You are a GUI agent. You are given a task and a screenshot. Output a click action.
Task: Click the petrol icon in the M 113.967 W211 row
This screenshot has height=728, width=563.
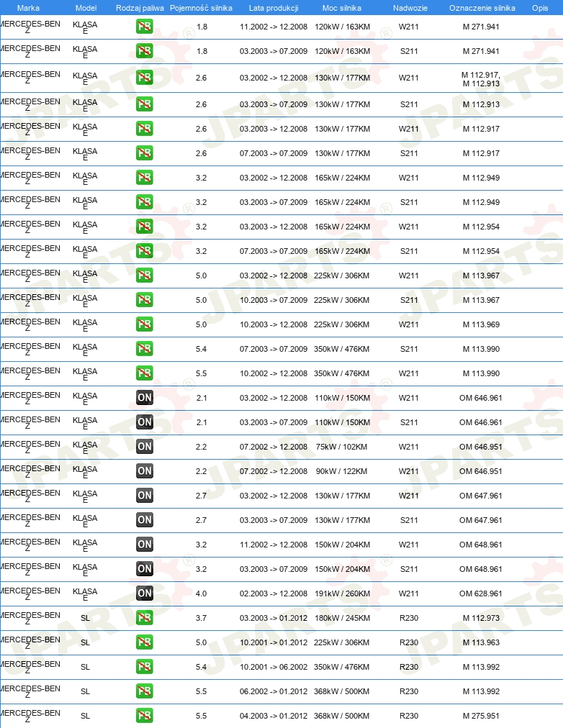tap(145, 276)
